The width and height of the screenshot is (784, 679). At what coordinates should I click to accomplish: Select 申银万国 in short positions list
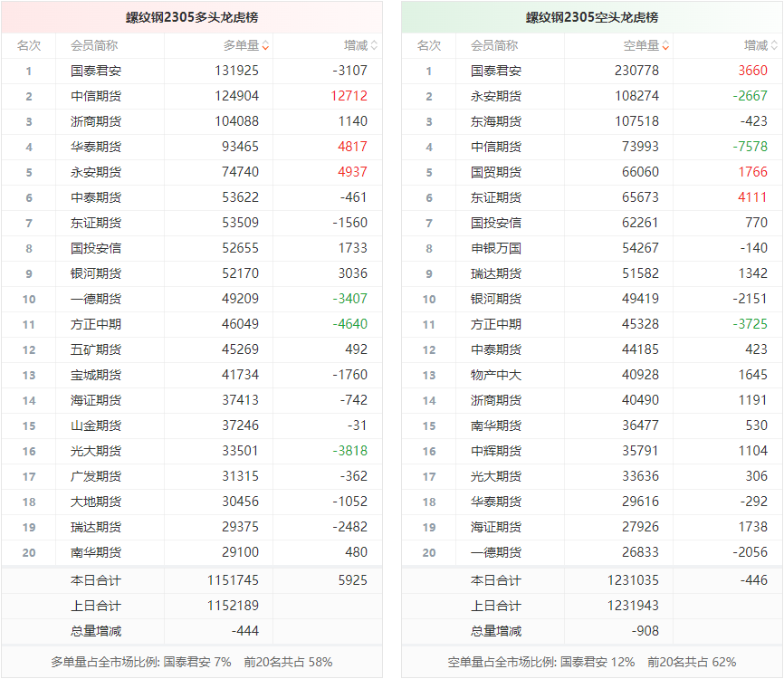[x=495, y=248]
